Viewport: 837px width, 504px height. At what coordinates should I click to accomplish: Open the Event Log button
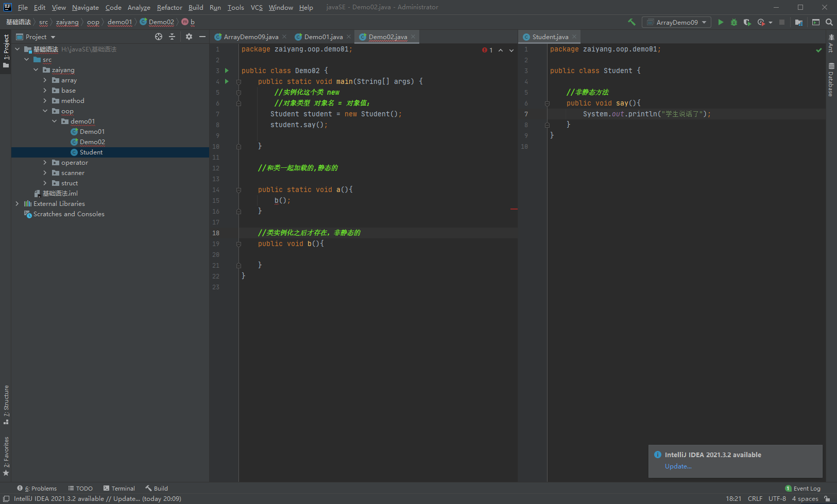(802, 488)
